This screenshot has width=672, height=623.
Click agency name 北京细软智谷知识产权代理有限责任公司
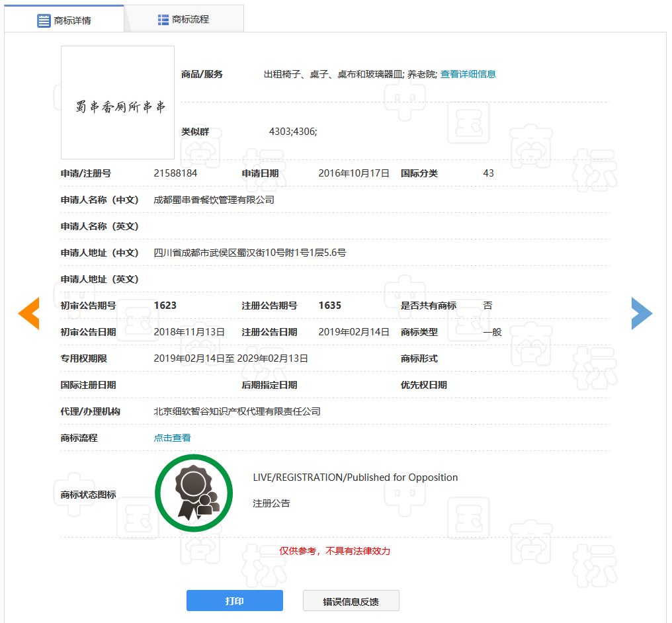pos(237,411)
